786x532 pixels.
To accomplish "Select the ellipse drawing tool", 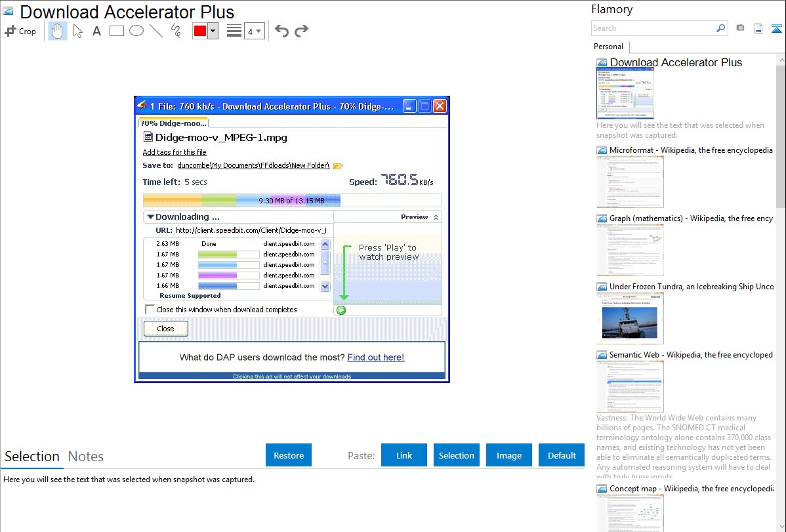I will (136, 31).
